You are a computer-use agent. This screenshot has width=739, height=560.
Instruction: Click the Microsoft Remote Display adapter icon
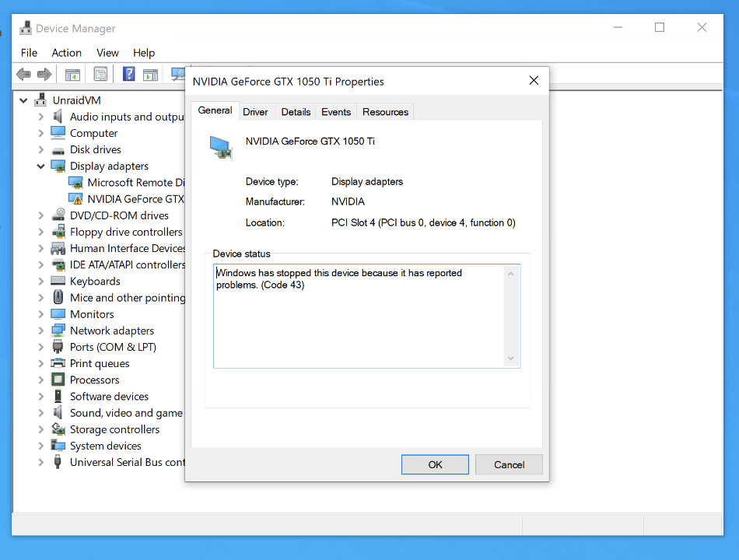[75, 183]
